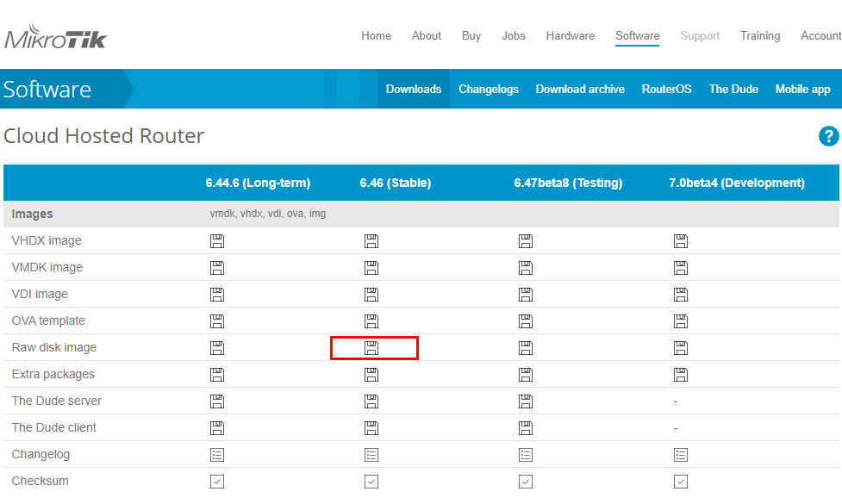Image resolution: width=842 pixels, height=504 pixels.
Task: Download OVA template for 6.47beta8 Testing
Action: [526, 321]
